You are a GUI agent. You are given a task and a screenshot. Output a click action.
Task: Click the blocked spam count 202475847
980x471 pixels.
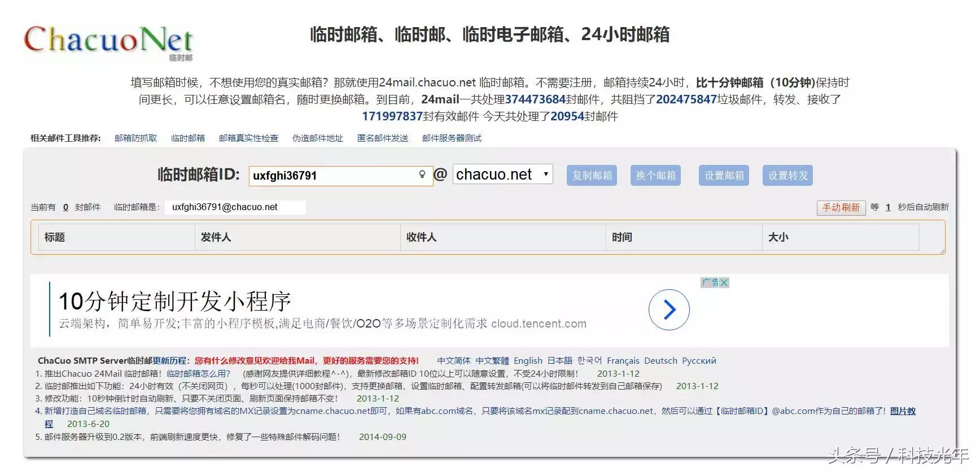[686, 99]
